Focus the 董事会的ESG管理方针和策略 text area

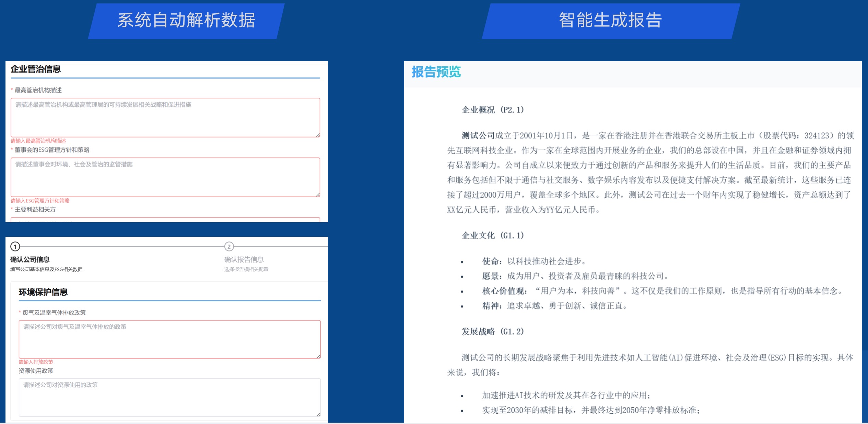click(x=165, y=177)
